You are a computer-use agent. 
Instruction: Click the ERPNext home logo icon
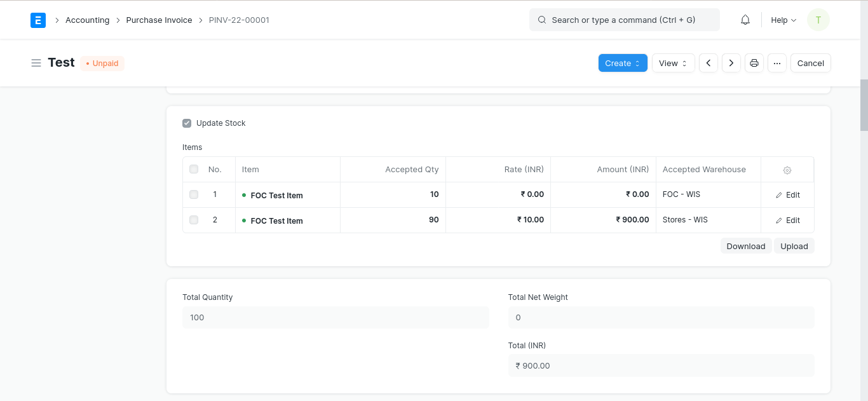coord(38,20)
